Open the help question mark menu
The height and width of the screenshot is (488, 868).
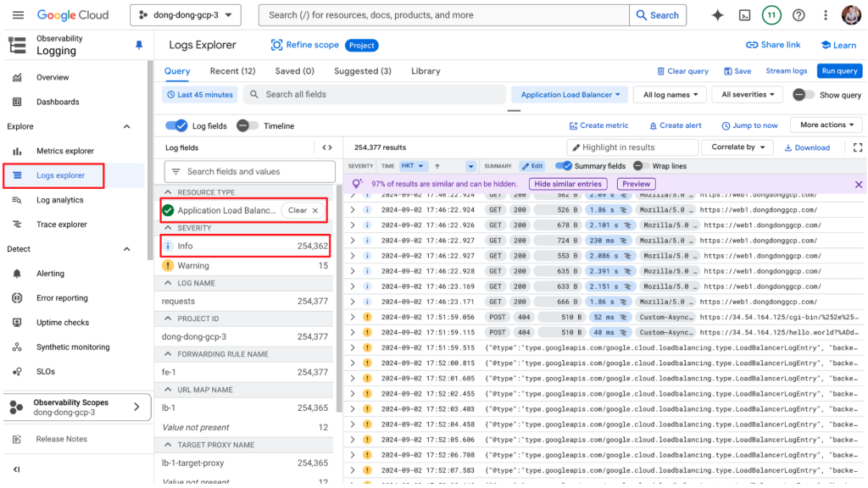[x=798, y=15]
